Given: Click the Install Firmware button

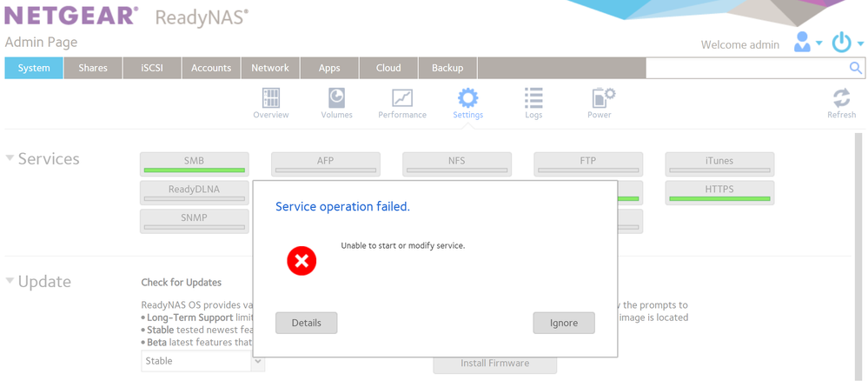Looking at the screenshot, I should [x=495, y=364].
